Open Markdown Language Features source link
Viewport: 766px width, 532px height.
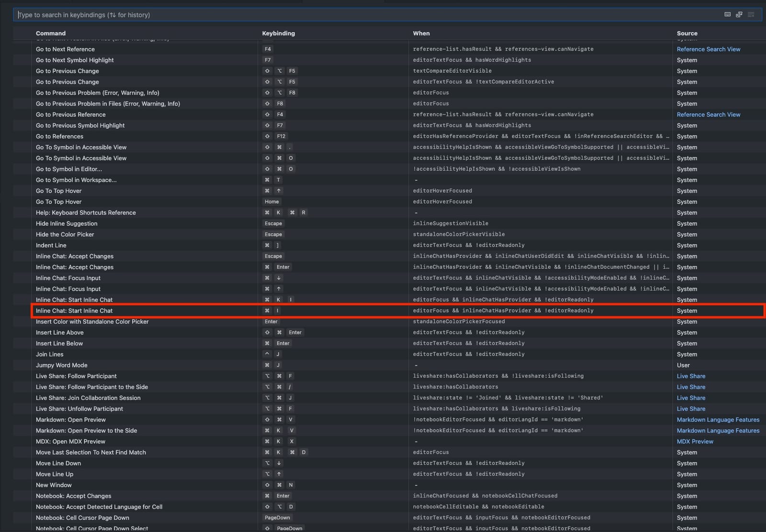(718, 420)
